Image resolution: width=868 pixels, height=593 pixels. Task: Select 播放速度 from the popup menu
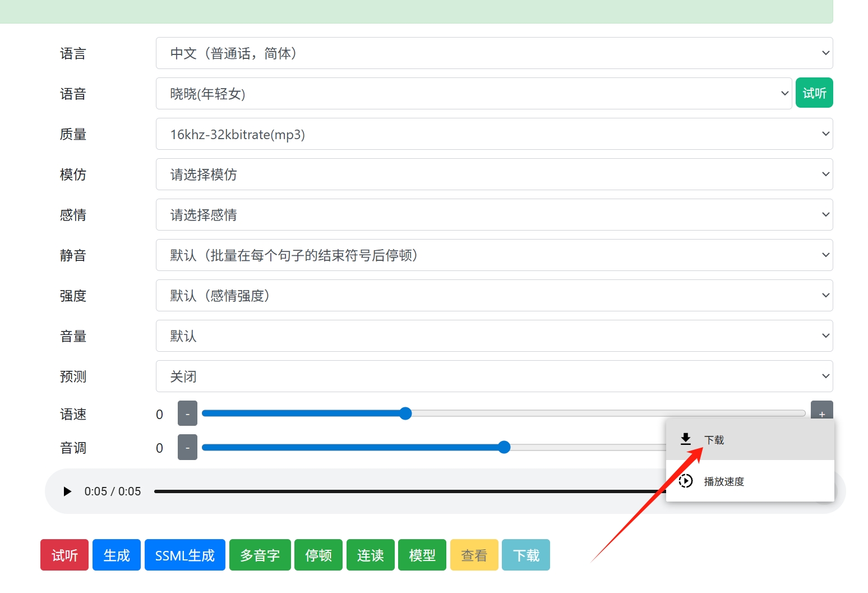coord(724,481)
